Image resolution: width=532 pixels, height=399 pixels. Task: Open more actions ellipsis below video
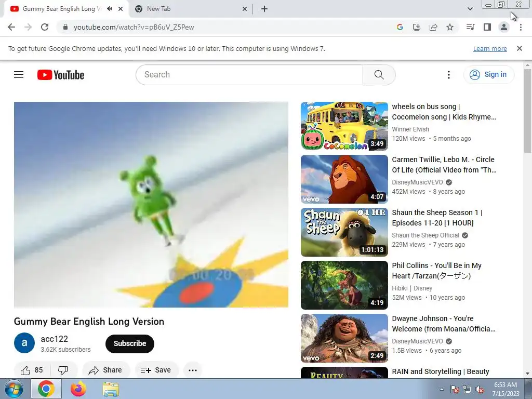pos(193,370)
